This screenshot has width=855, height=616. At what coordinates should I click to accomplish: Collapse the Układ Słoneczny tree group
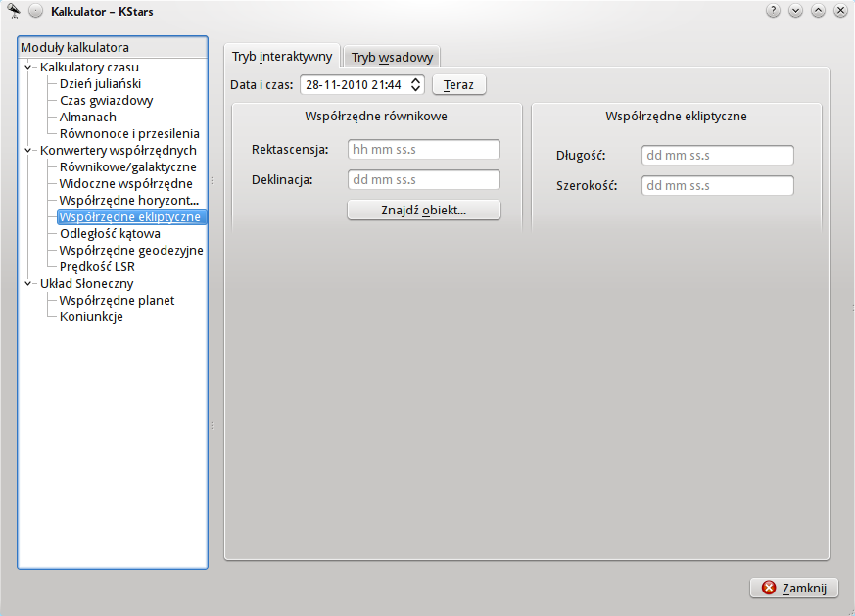[29, 284]
